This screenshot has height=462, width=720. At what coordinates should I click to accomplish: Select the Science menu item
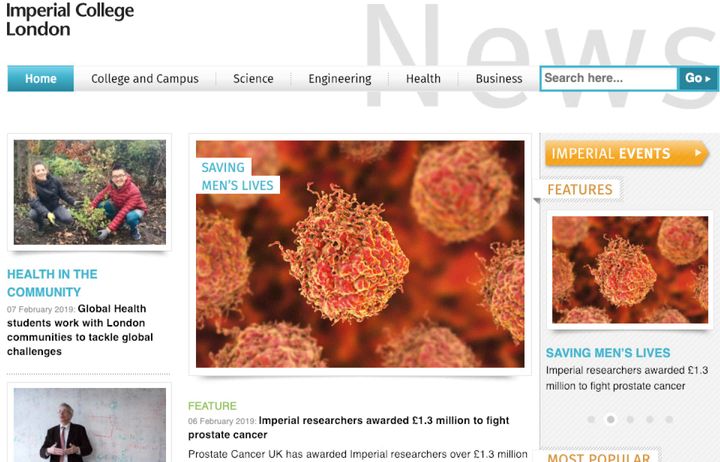point(253,79)
